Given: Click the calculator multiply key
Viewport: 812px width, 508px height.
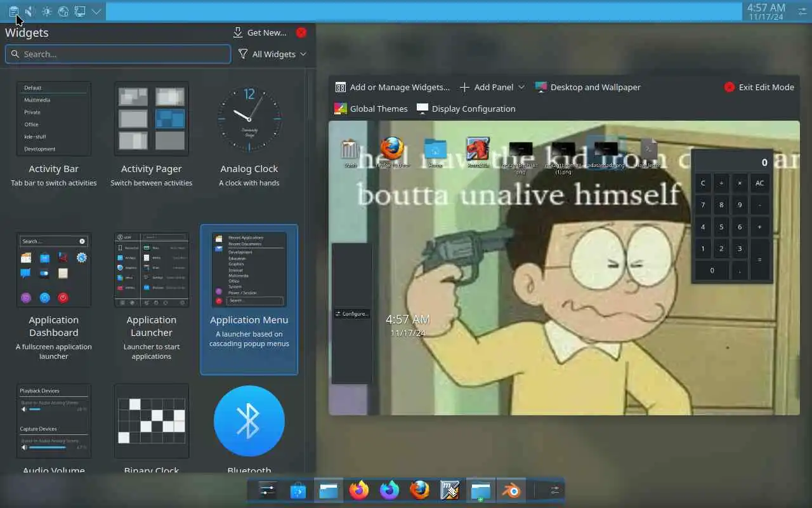Looking at the screenshot, I should [x=740, y=183].
